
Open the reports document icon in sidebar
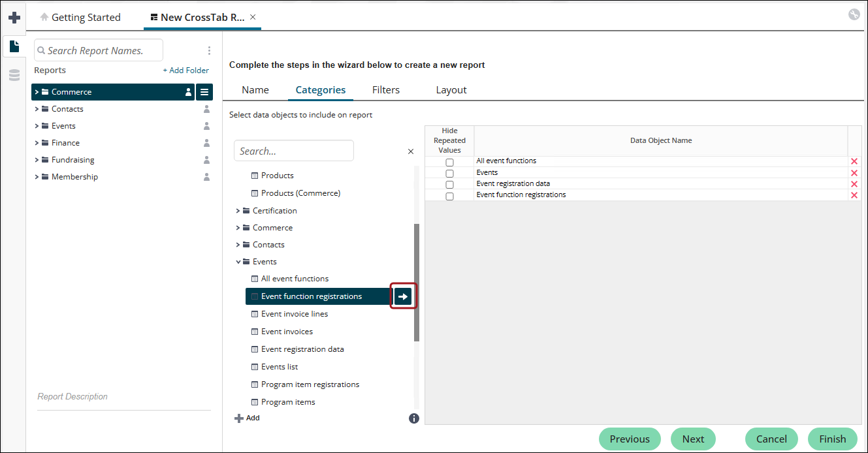[x=14, y=46]
